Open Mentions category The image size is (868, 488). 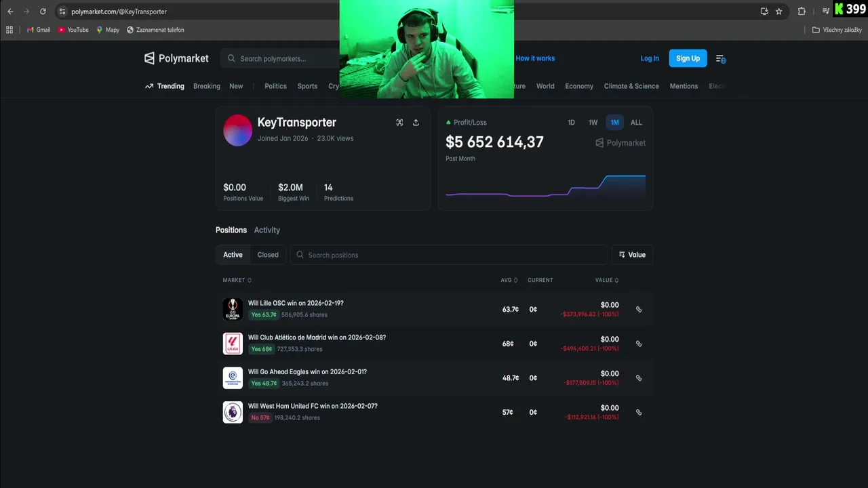pos(684,86)
